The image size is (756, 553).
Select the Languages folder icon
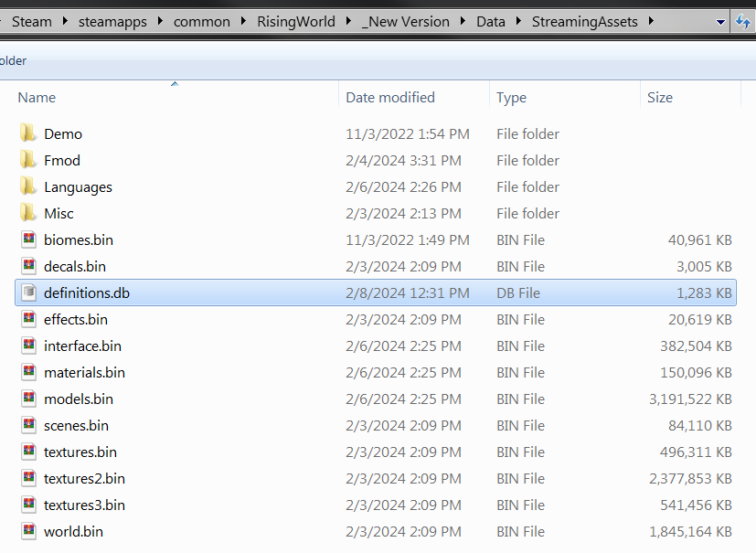pyautogui.click(x=28, y=186)
